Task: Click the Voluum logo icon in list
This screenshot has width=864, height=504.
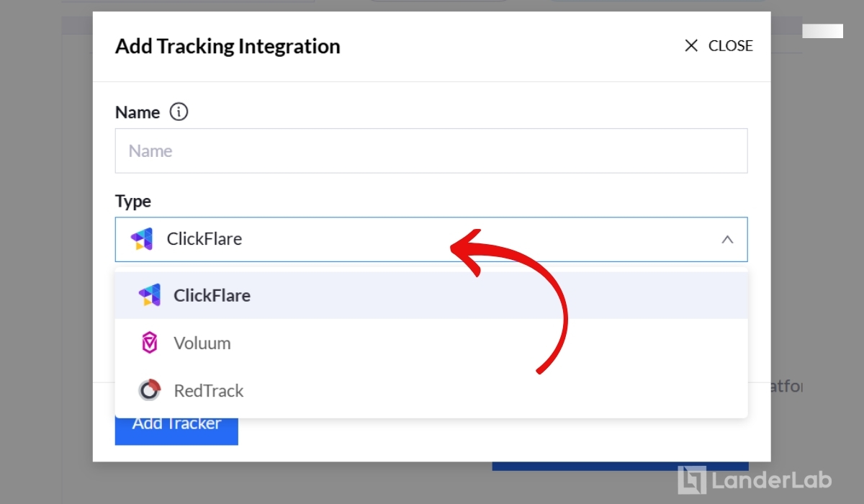Action: coord(149,343)
